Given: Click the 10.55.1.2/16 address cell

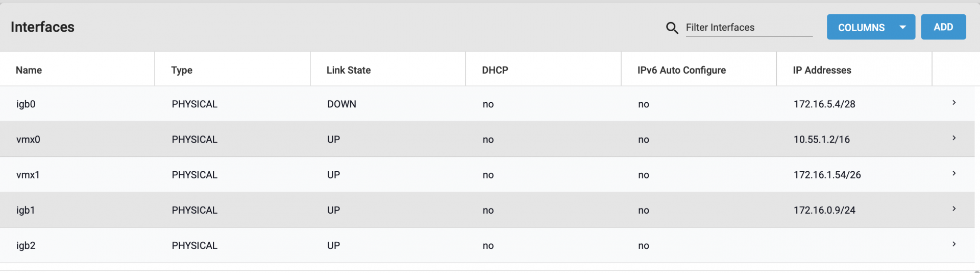Looking at the screenshot, I should 821,139.
